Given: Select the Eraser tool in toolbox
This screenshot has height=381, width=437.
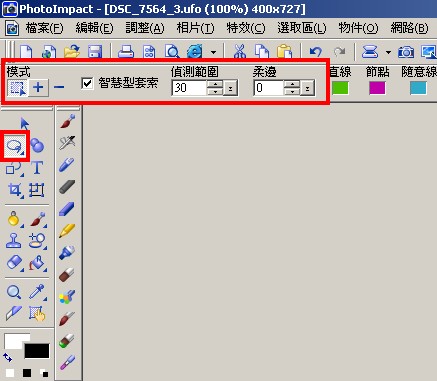Looking at the screenshot, I should pyautogui.click(x=14, y=263).
